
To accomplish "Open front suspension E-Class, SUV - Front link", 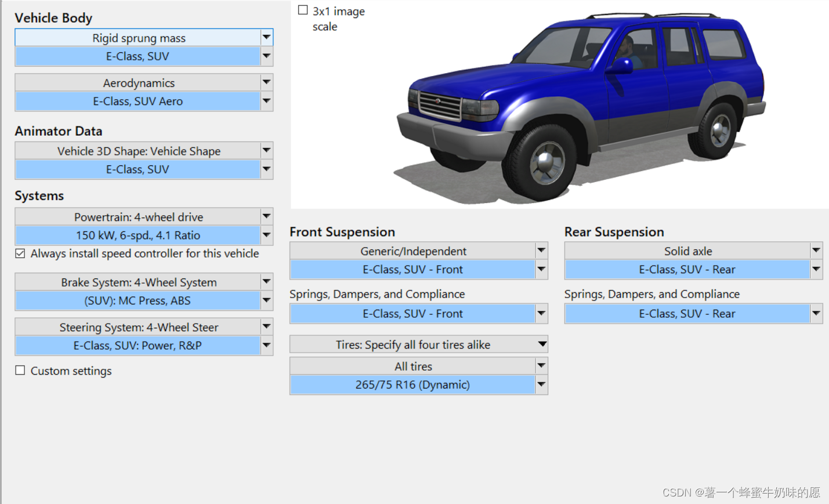I will click(x=413, y=269).
